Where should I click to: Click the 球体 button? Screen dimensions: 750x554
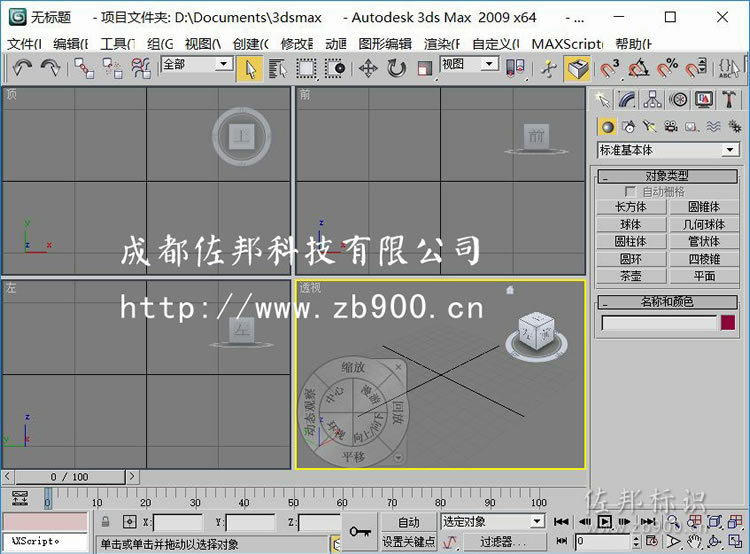click(x=631, y=224)
